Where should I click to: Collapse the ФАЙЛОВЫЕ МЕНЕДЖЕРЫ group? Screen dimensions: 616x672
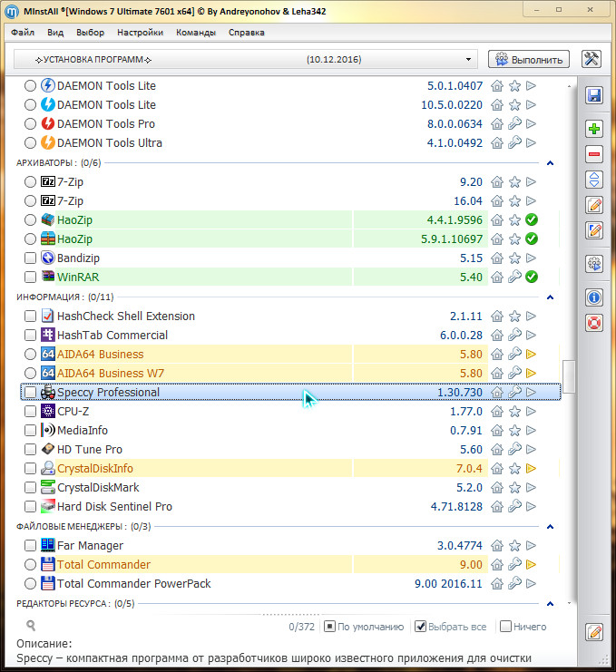pos(551,526)
